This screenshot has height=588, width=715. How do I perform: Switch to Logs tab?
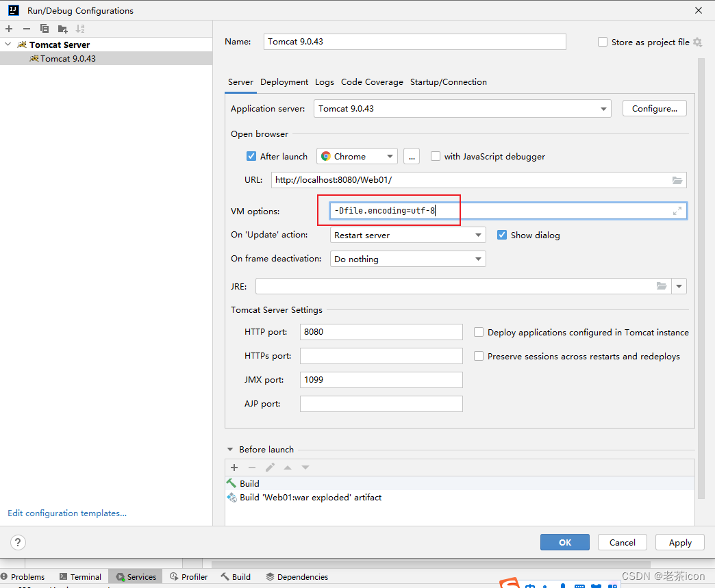point(324,82)
